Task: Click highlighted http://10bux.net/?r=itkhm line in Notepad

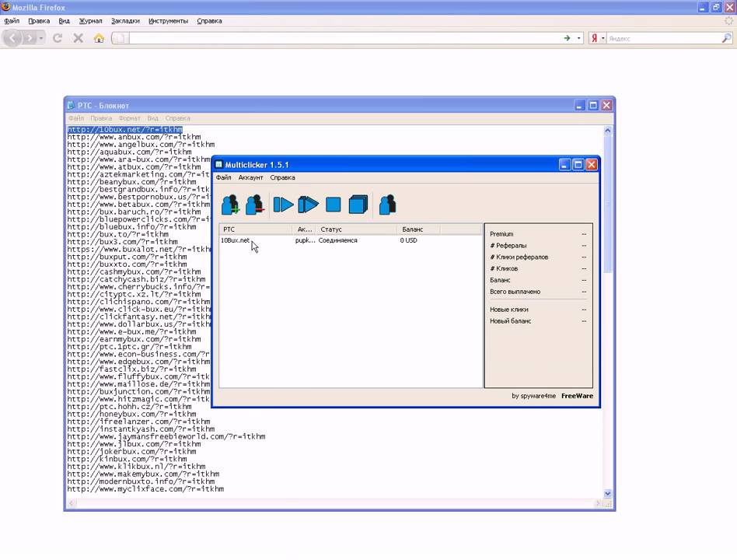Action: pyautogui.click(x=124, y=129)
